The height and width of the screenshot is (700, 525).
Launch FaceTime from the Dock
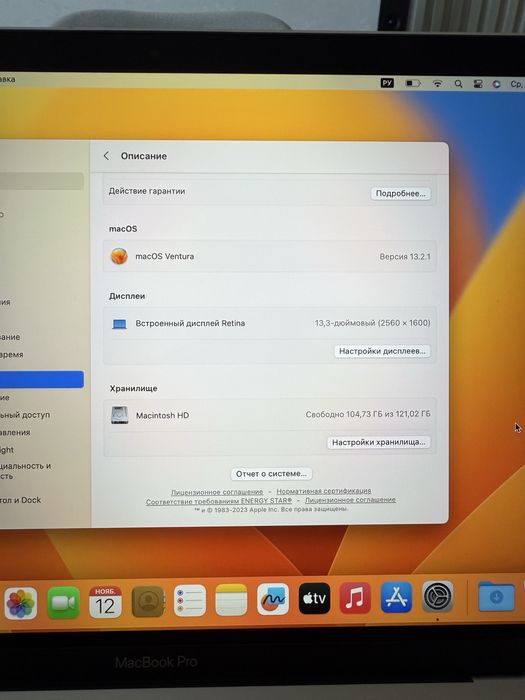(x=63, y=603)
